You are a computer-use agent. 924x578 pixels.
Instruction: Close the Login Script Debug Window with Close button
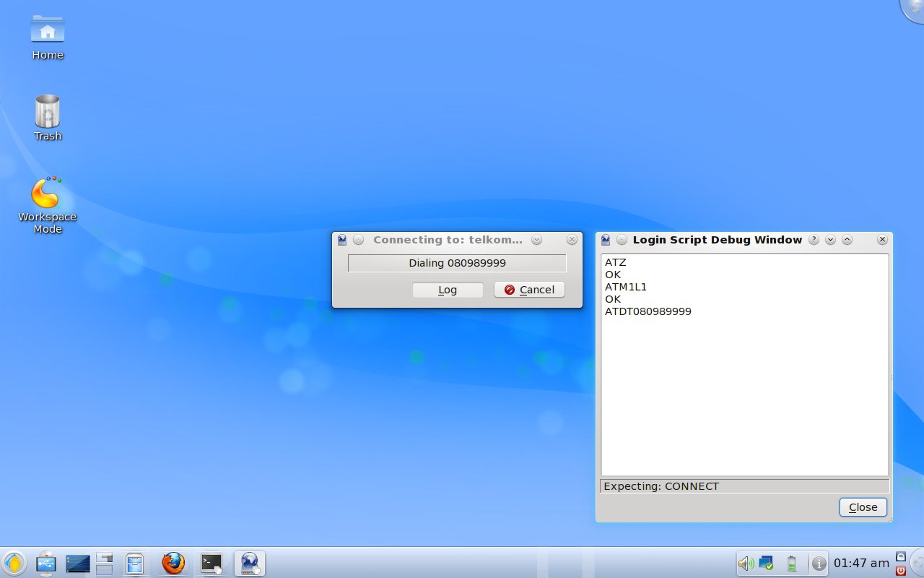click(x=863, y=507)
